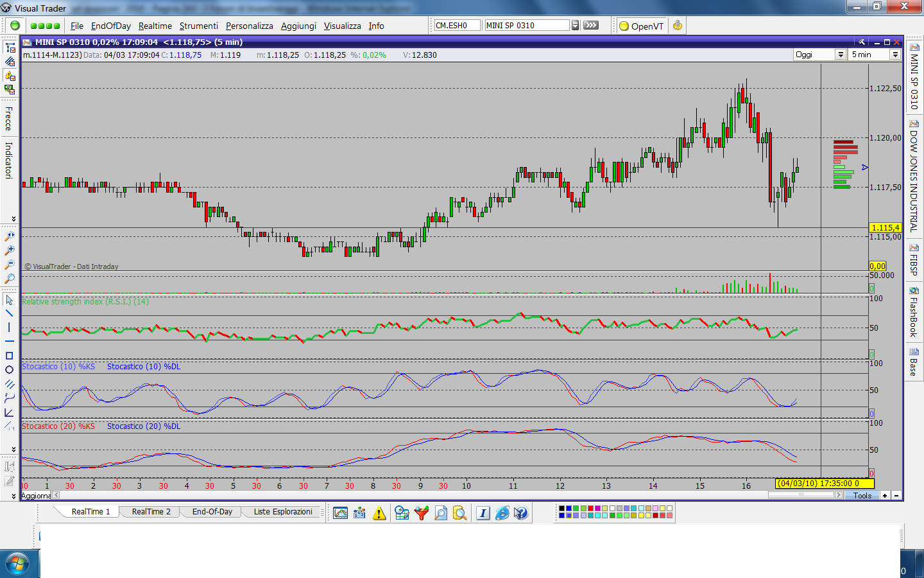Open the Info menu
This screenshot has height=578, width=924.
pos(377,26)
